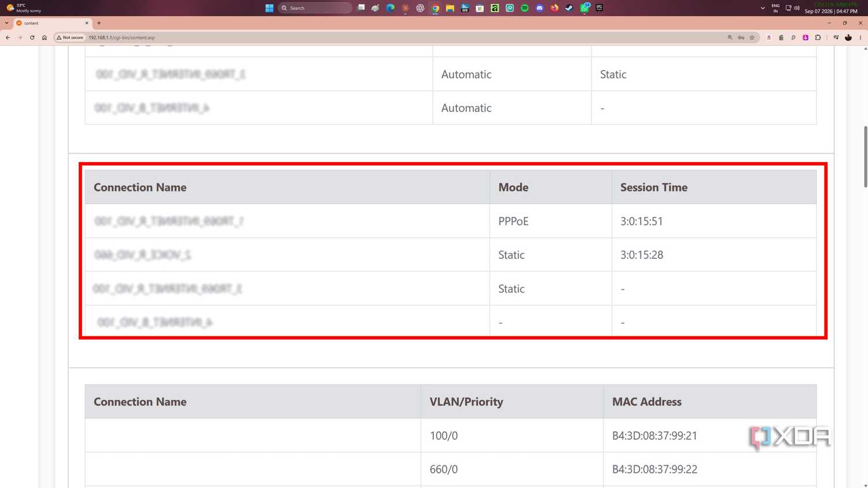The height and width of the screenshot is (488, 868).
Task: Go to the browser Home page
Action: tap(44, 38)
